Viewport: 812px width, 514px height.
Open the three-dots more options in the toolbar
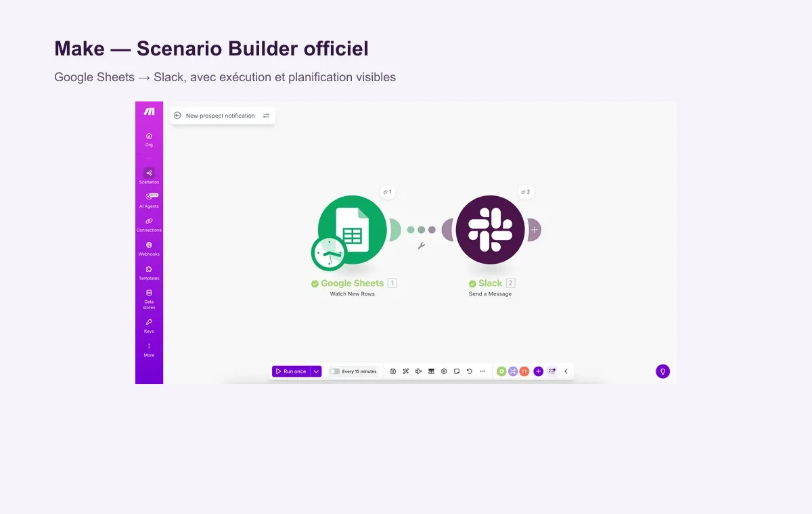click(x=482, y=371)
